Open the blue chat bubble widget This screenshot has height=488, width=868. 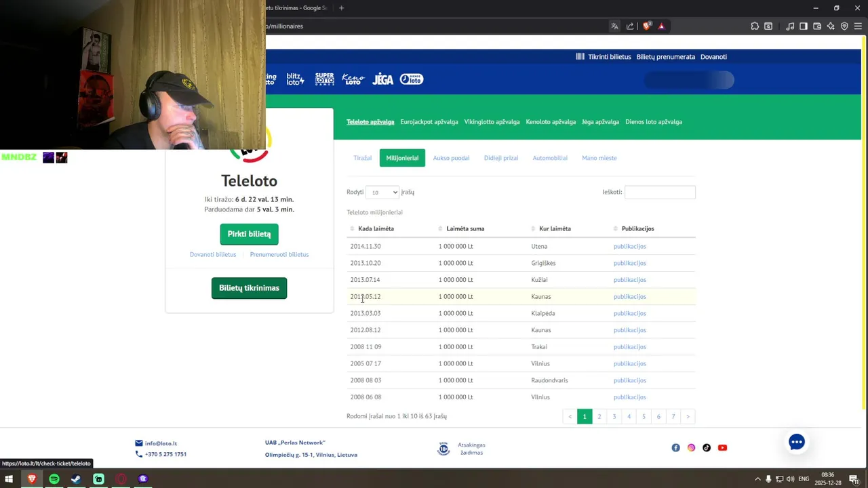pos(797,442)
